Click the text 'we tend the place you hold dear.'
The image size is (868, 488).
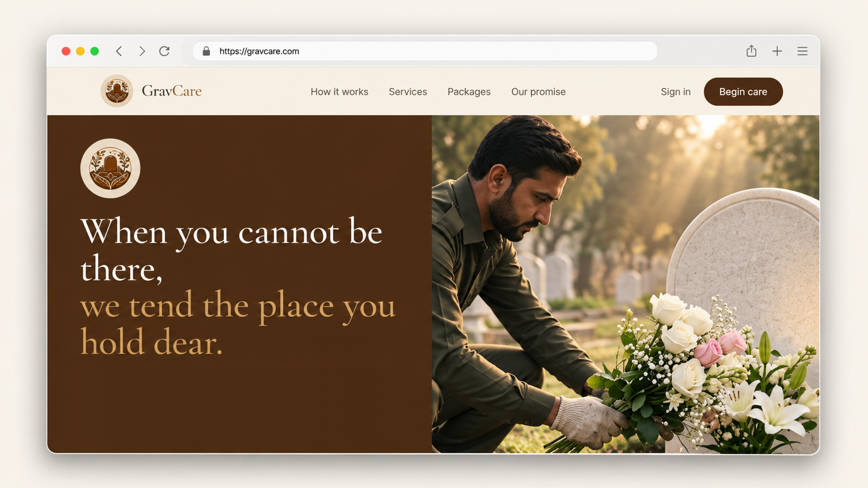pos(238,322)
